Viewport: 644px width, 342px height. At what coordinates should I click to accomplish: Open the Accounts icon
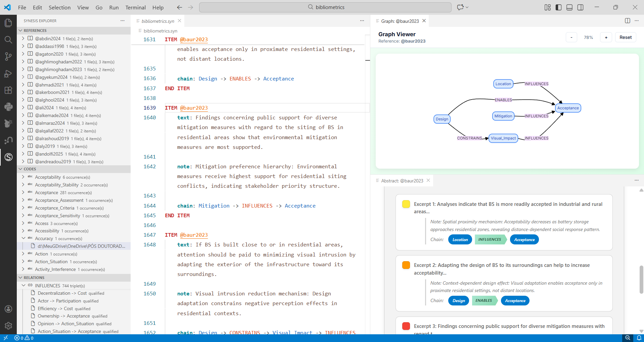[8, 309]
